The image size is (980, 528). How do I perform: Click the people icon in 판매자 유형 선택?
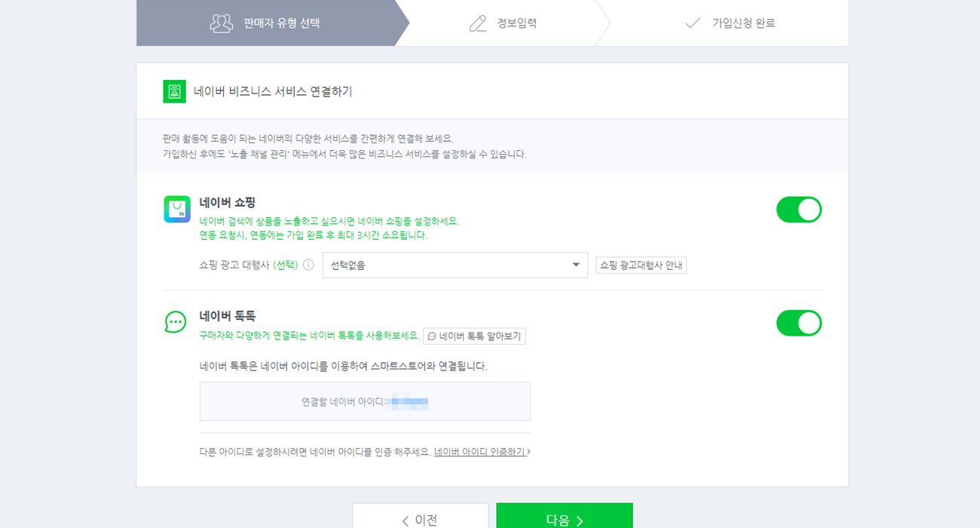(x=222, y=23)
